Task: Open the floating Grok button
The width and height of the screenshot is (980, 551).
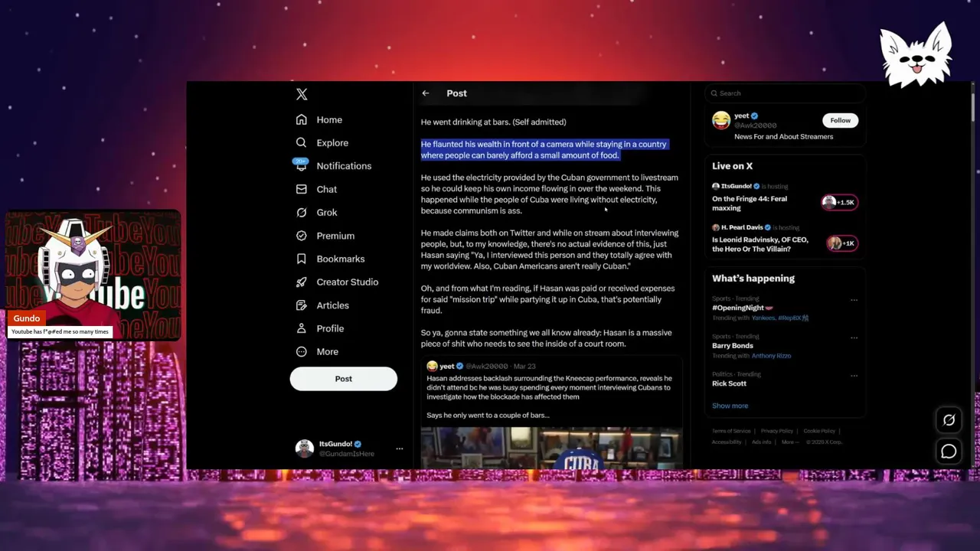Action: click(949, 420)
